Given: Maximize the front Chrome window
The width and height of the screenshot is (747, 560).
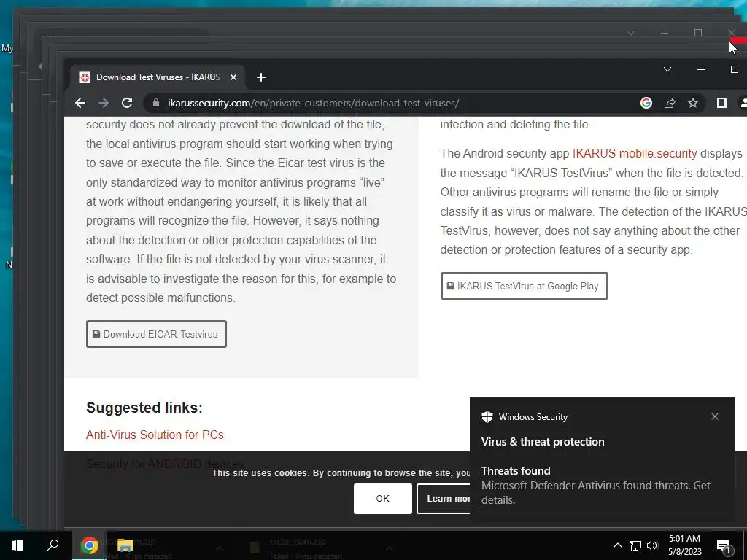Looking at the screenshot, I should 734,69.
